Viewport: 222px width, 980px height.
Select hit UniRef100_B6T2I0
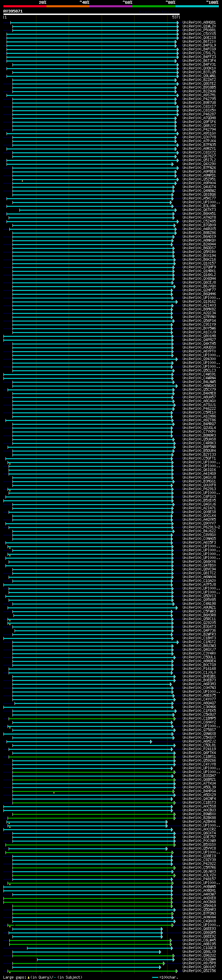(x=199, y=41)
